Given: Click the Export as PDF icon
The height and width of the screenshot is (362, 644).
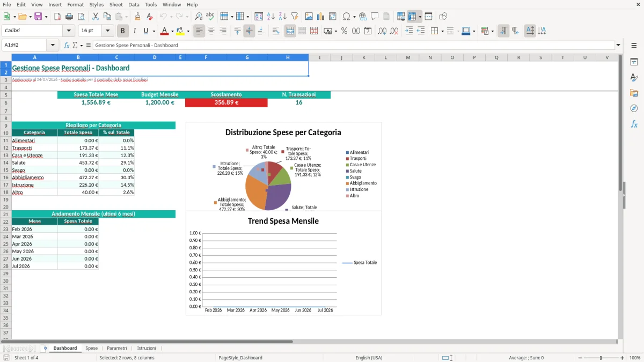Looking at the screenshot, I should [57, 17].
